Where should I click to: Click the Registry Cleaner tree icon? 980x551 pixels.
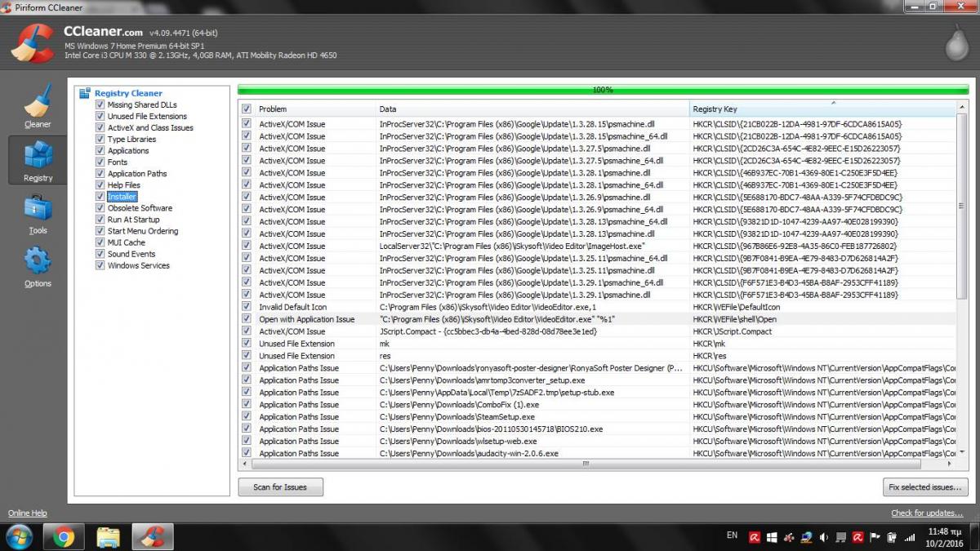85,93
